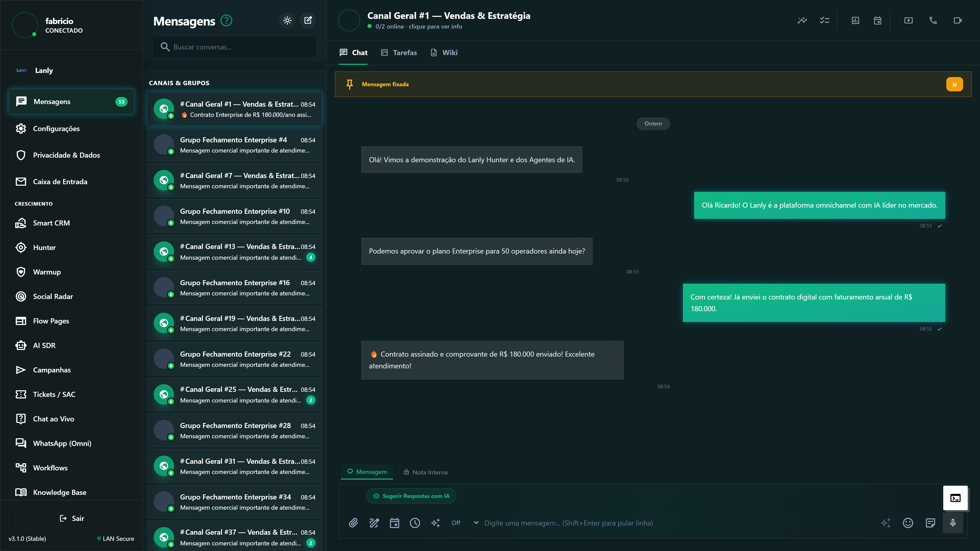Viewport: 980px width, 551px height.
Task: Attach a file with paperclip icon
Action: [353, 523]
